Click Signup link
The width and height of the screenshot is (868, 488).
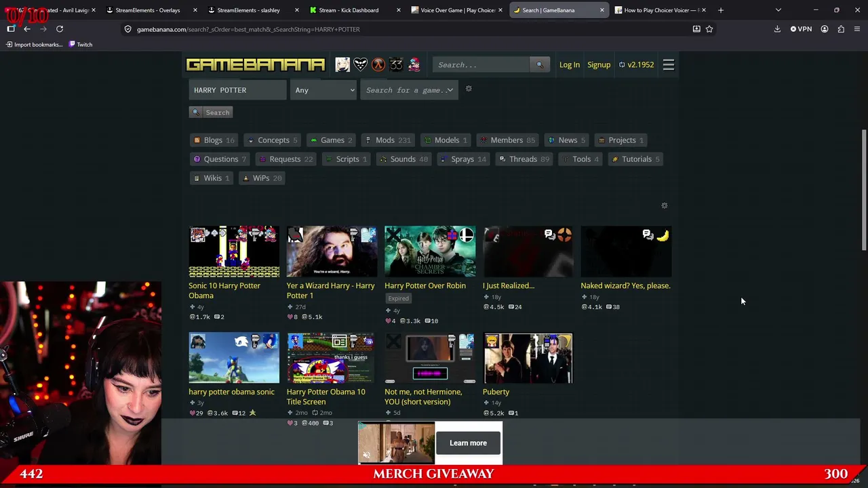coord(599,64)
